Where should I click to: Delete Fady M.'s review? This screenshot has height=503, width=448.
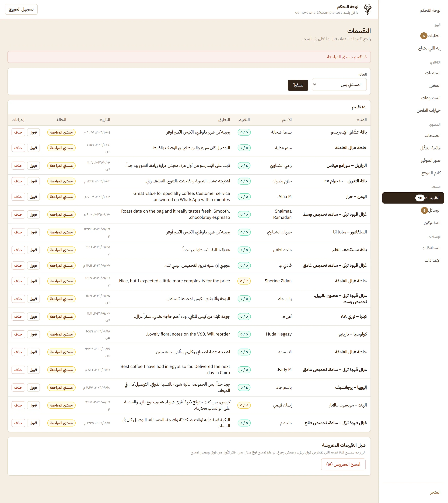point(18,370)
